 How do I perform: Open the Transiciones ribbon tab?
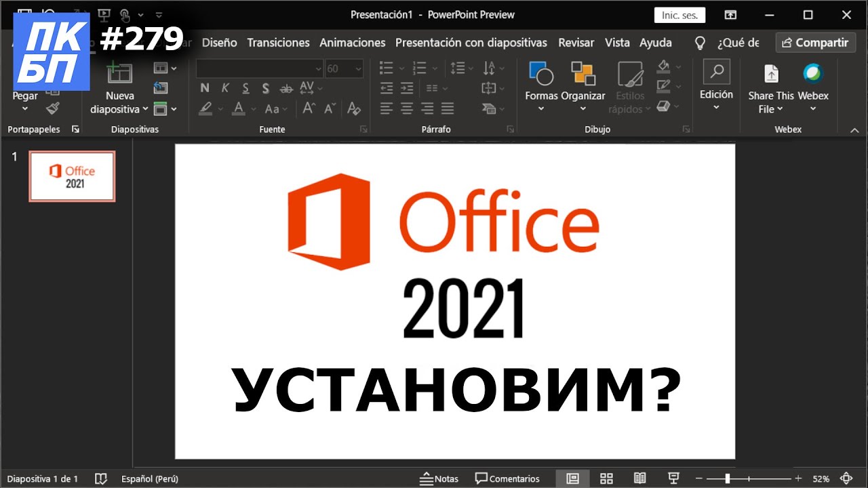pyautogui.click(x=279, y=43)
